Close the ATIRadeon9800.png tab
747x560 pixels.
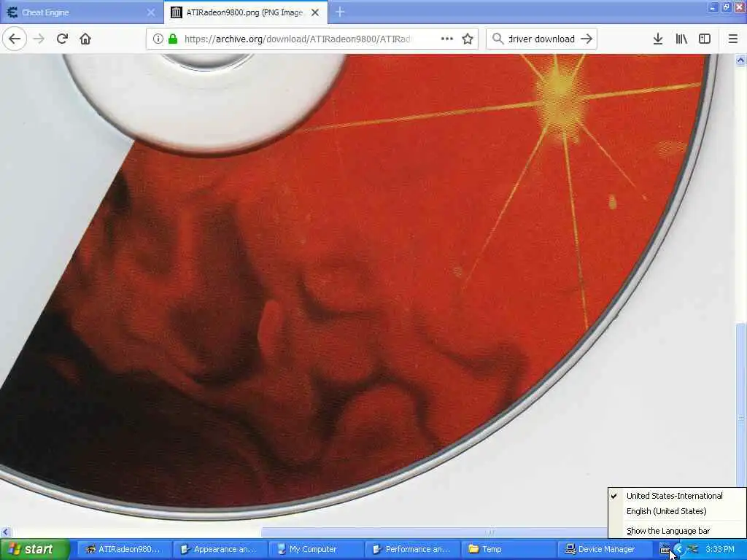pos(315,12)
